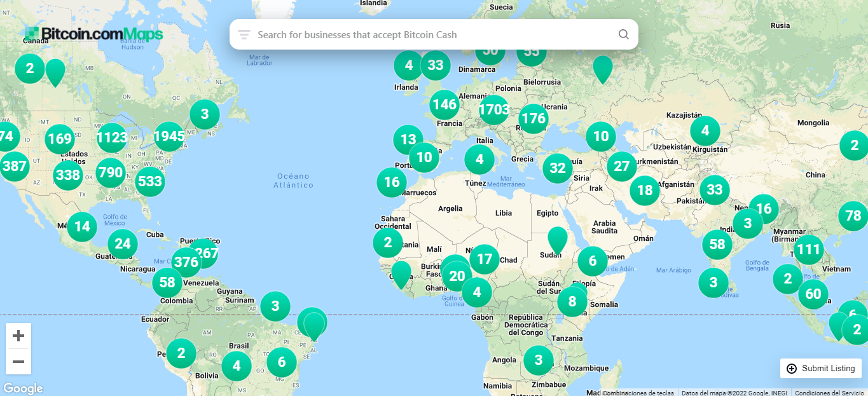
Task: Select the 14 cluster over Mexico
Action: (82, 226)
